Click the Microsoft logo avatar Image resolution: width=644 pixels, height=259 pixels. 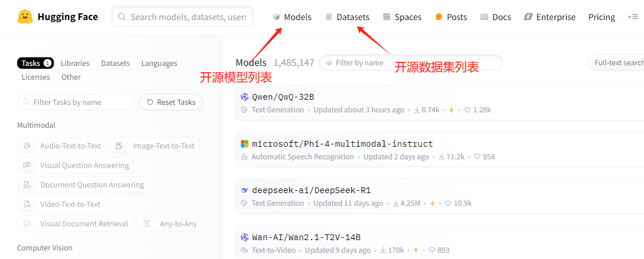tap(245, 144)
